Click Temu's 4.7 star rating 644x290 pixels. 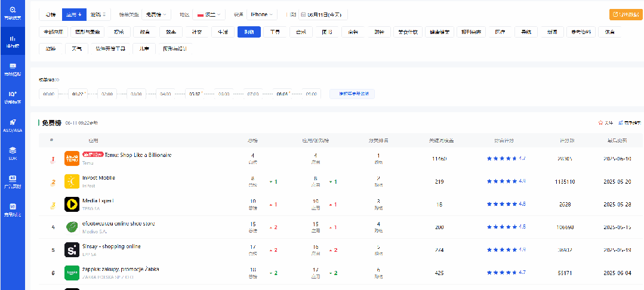tap(506, 158)
